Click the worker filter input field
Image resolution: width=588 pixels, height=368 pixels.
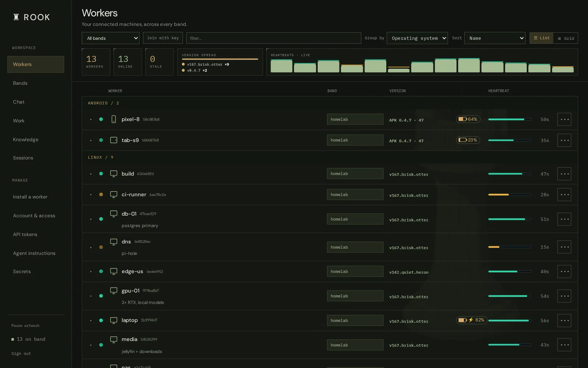(274, 38)
